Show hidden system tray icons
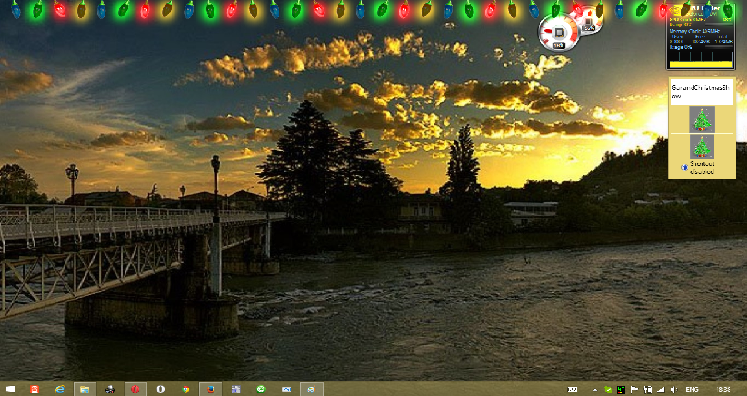 595,389
